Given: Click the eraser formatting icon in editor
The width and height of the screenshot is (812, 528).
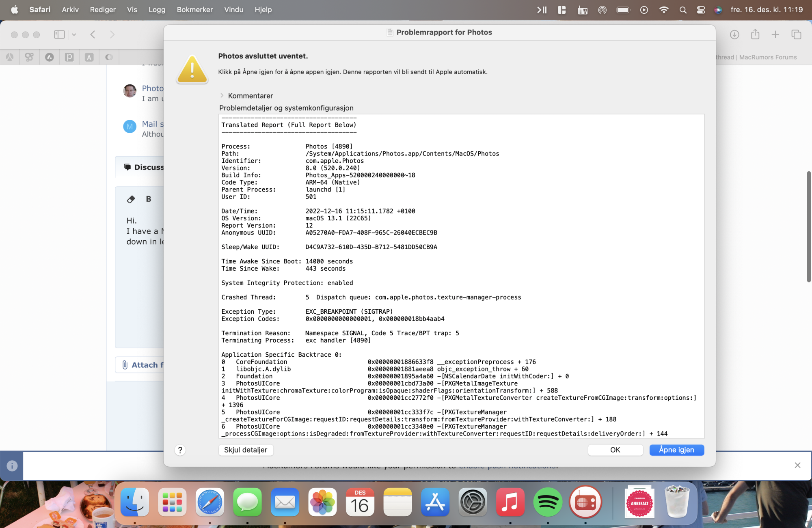Looking at the screenshot, I should 131,199.
